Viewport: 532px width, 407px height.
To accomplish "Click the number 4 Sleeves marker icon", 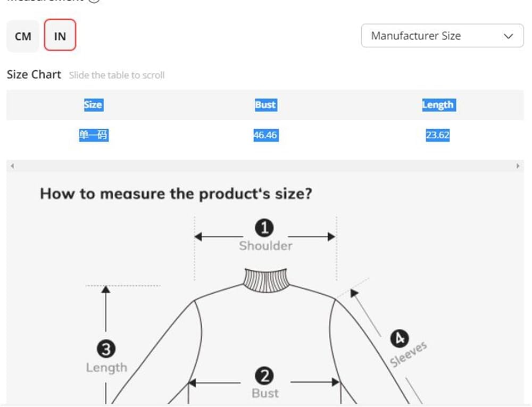I will (399, 338).
